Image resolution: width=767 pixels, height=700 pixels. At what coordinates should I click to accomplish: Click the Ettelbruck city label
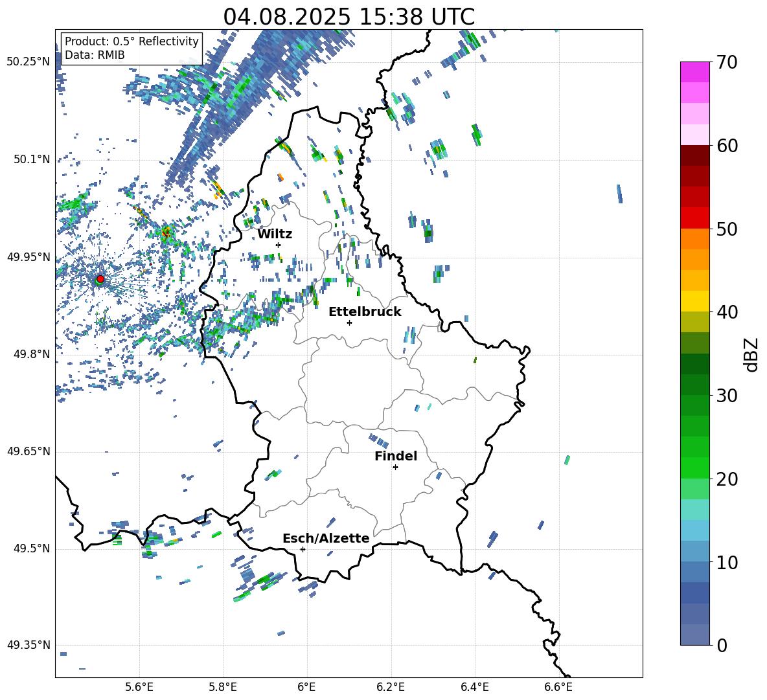tap(365, 312)
